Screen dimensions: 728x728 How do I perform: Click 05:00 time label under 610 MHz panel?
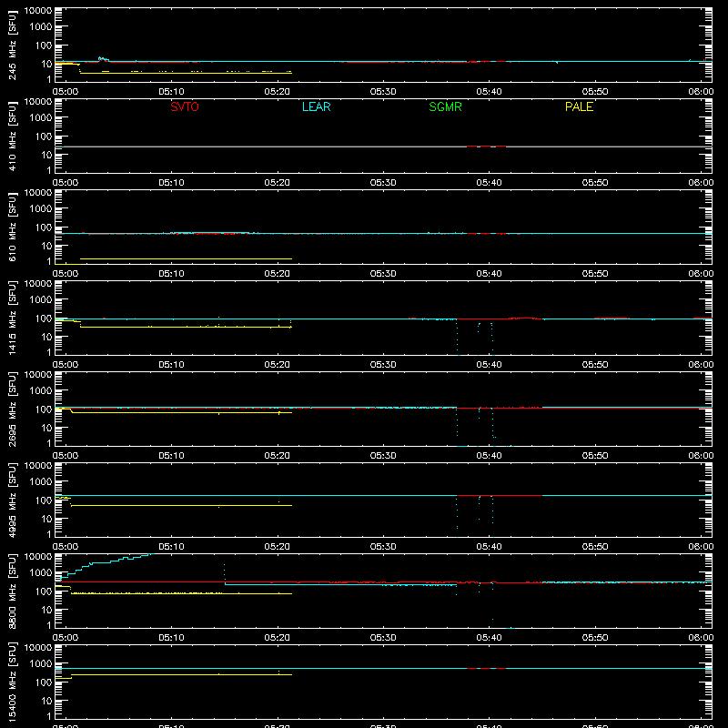point(66,274)
